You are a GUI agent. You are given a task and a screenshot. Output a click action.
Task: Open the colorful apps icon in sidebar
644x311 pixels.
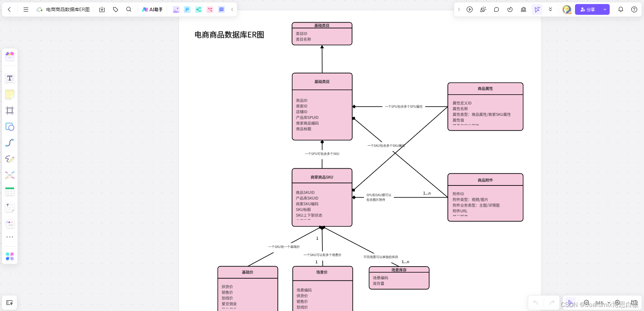tap(10, 256)
